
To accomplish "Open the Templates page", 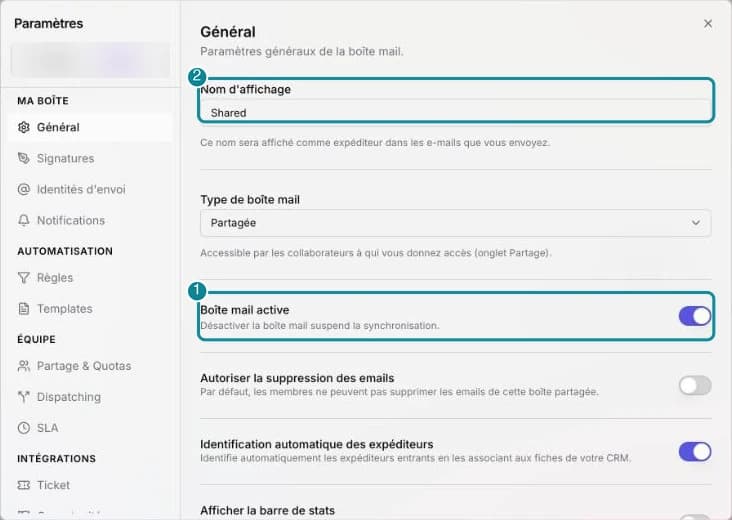I will tap(91, 309).
